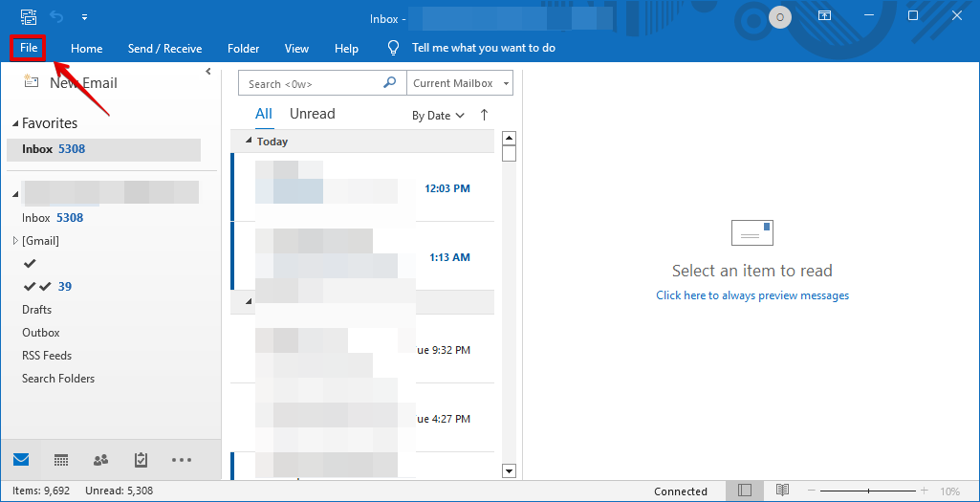The image size is (980, 502).
Task: Create a New Email
Action: point(70,82)
